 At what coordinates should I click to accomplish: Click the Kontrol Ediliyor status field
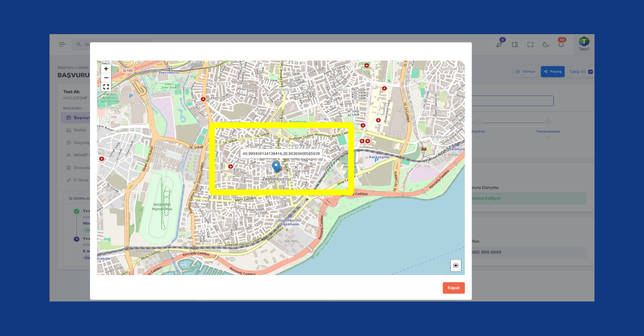coord(529,198)
